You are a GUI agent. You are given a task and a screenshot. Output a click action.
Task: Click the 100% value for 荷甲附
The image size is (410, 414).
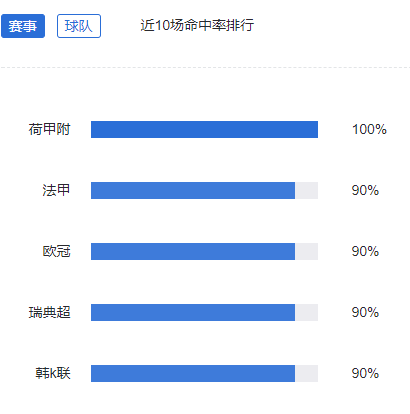(369, 129)
